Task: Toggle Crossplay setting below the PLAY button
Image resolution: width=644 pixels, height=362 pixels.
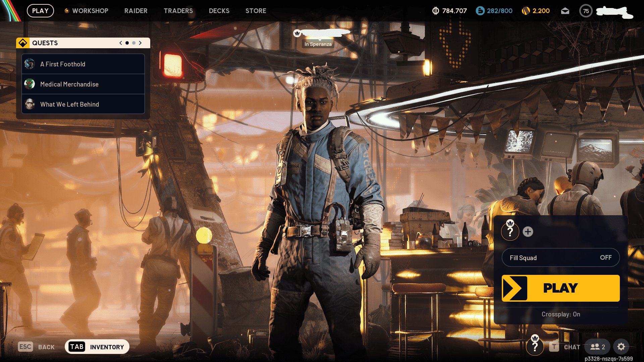Action: click(560, 314)
